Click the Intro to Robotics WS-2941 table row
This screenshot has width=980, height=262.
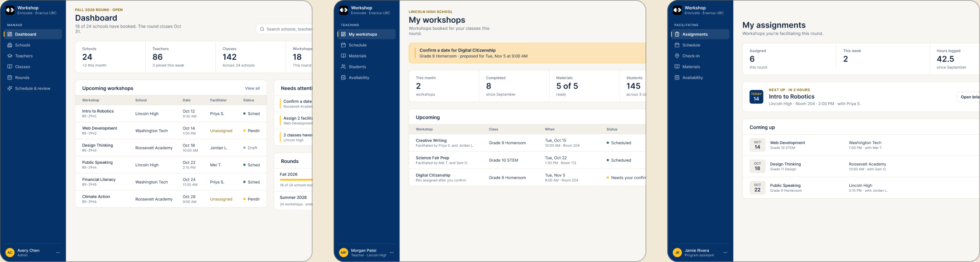[171, 114]
